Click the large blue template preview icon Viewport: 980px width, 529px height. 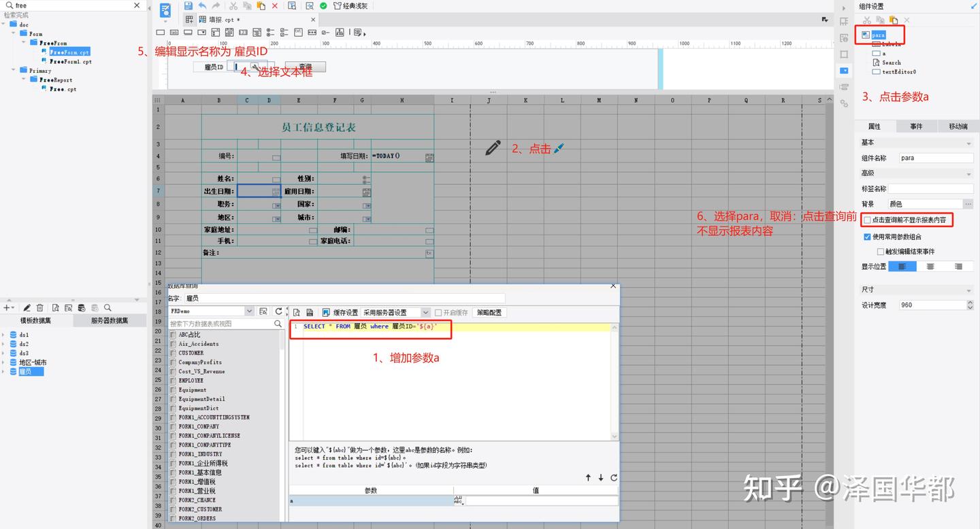pyautogui.click(x=165, y=10)
